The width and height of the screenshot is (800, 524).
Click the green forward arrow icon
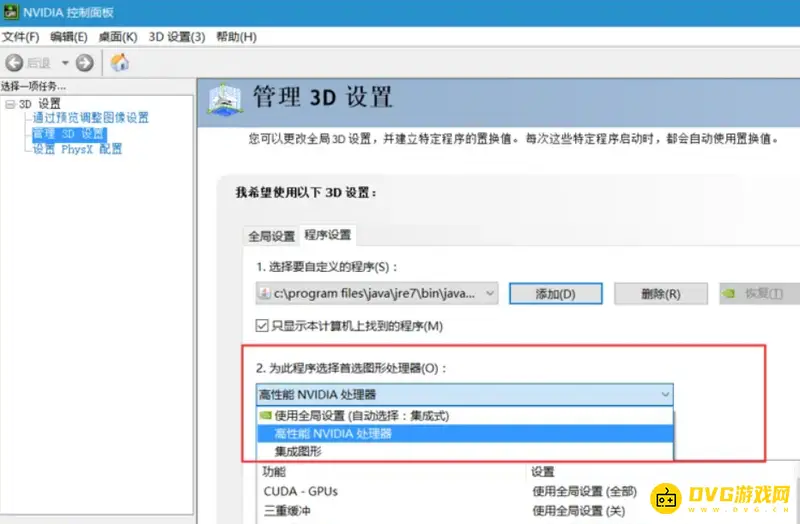84,62
